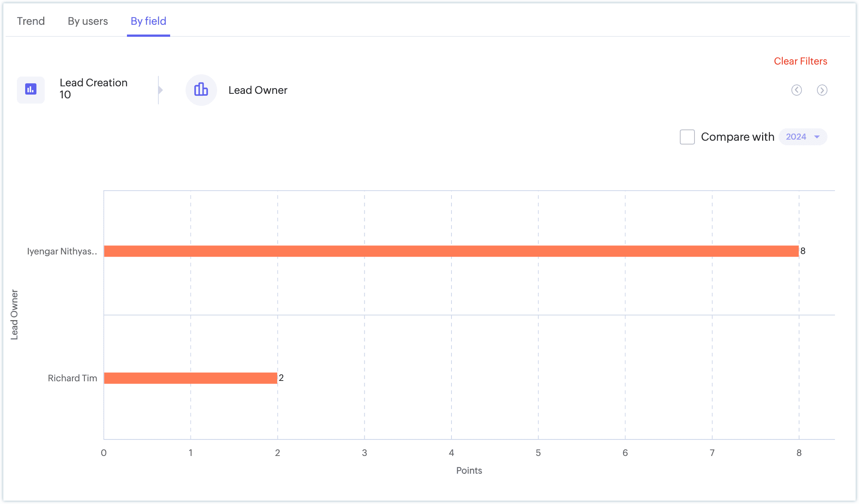Enable the Compare with checkbox
859x504 pixels.
(687, 137)
